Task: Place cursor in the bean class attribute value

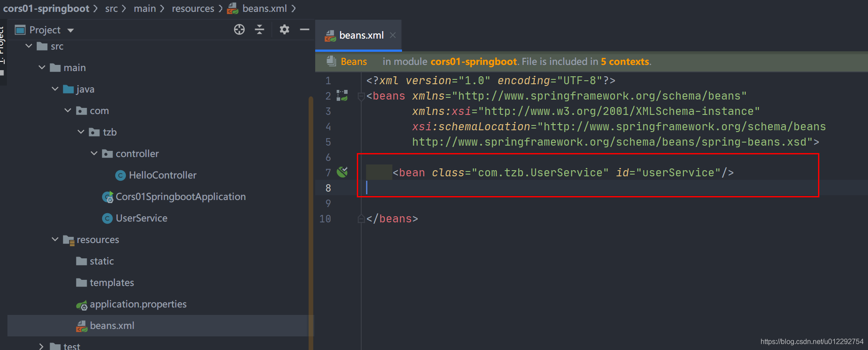Action: pos(540,173)
